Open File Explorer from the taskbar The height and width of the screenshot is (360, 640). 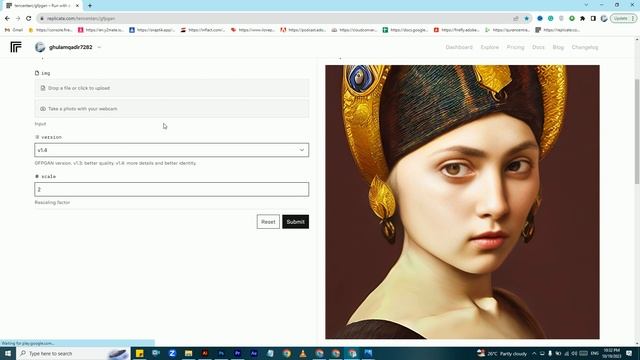pyautogui.click(x=189, y=353)
